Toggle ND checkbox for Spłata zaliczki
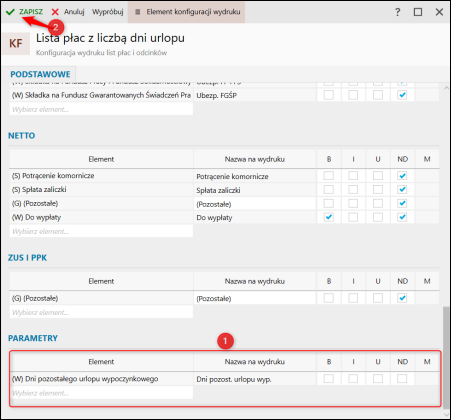Viewport: 451px width, 420px height. [x=402, y=190]
